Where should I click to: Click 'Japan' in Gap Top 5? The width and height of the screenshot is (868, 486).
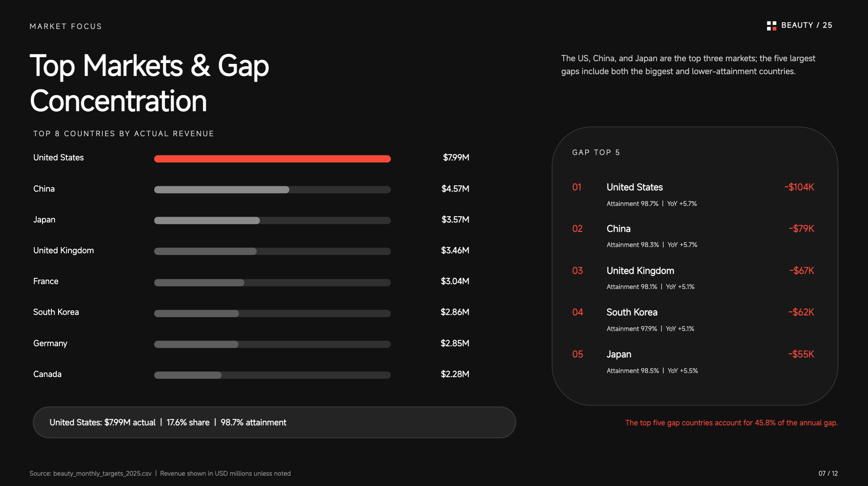pos(619,354)
